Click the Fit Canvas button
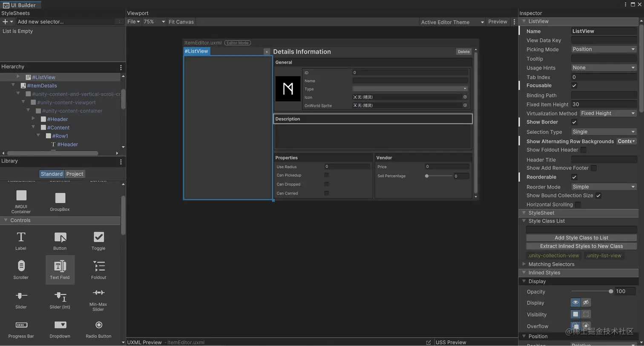Screen dimensions: 644x346 coord(181,22)
